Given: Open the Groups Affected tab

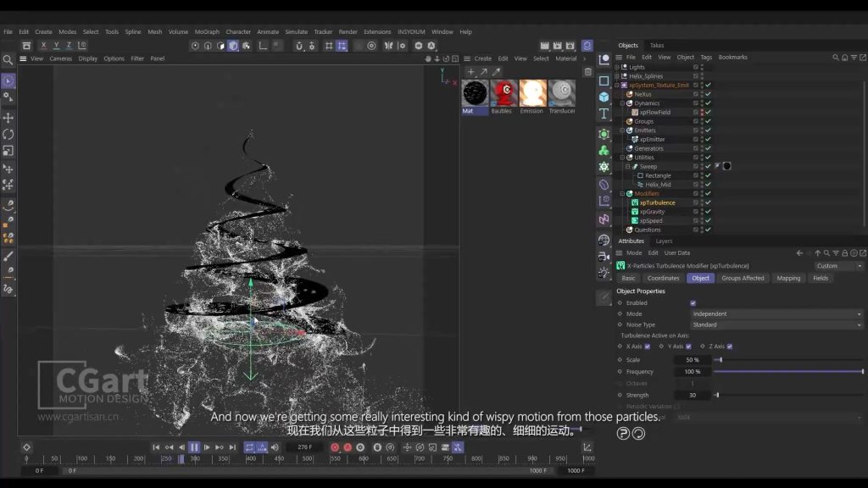Looking at the screenshot, I should (743, 278).
